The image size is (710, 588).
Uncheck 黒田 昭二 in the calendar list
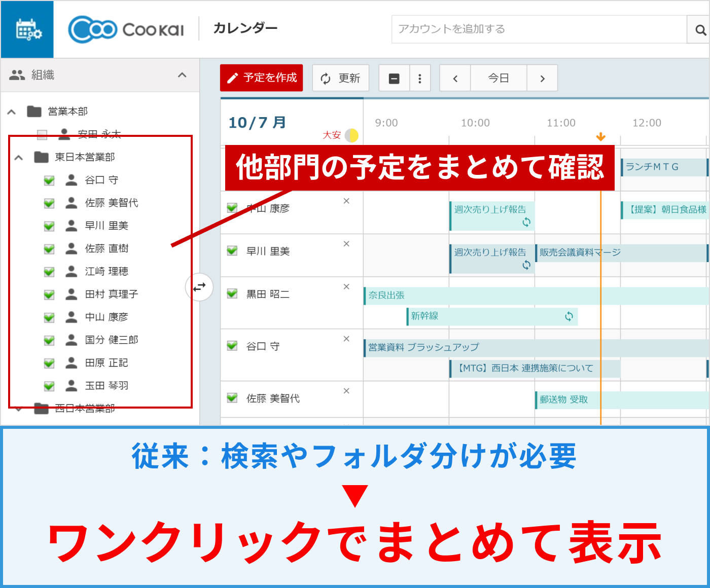232,293
